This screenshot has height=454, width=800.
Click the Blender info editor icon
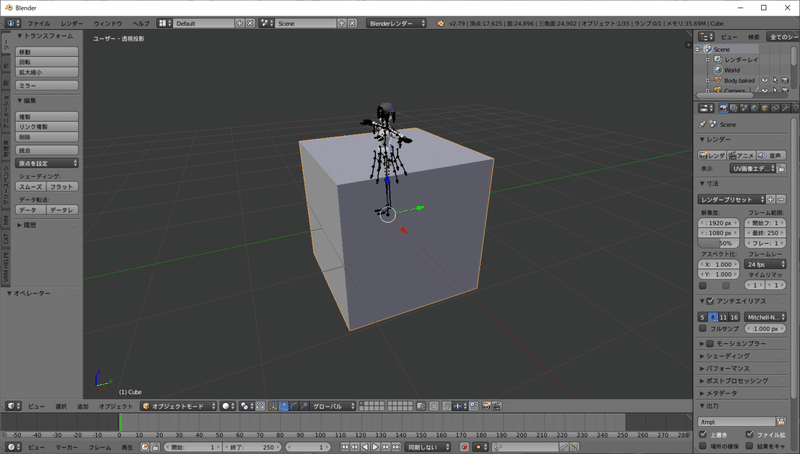13,23
